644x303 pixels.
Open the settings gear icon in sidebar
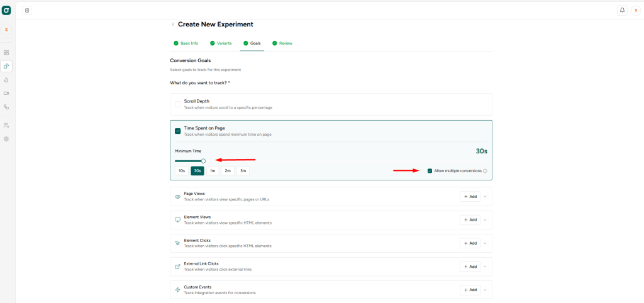click(x=6, y=139)
